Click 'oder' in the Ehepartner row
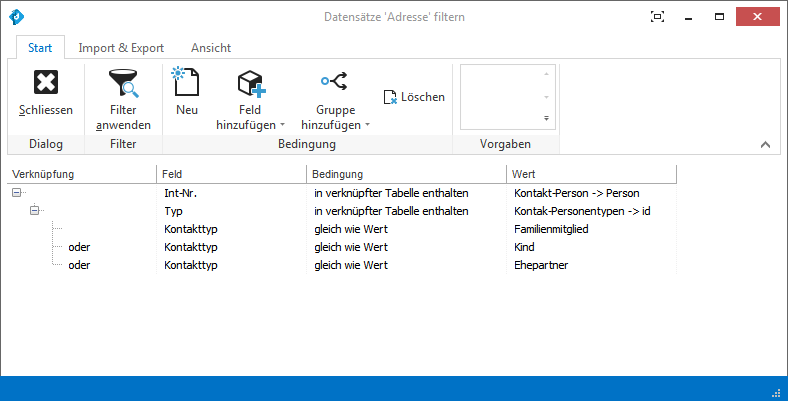The height and width of the screenshot is (401, 788). 79,265
